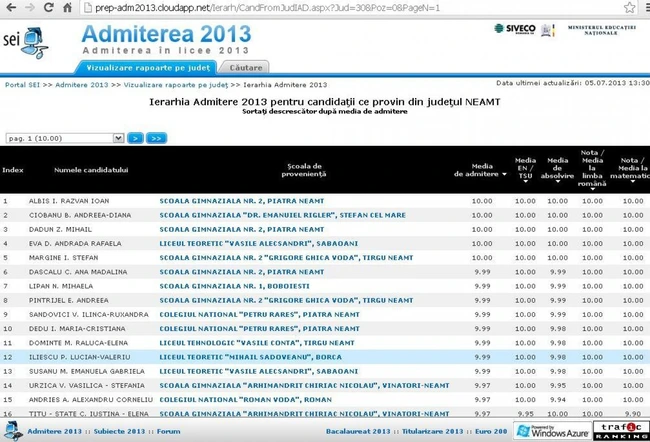Open school link for SANDOVICI V. ILINCA-RUXANDRA
The width and height of the screenshot is (650, 442).
coord(260,314)
